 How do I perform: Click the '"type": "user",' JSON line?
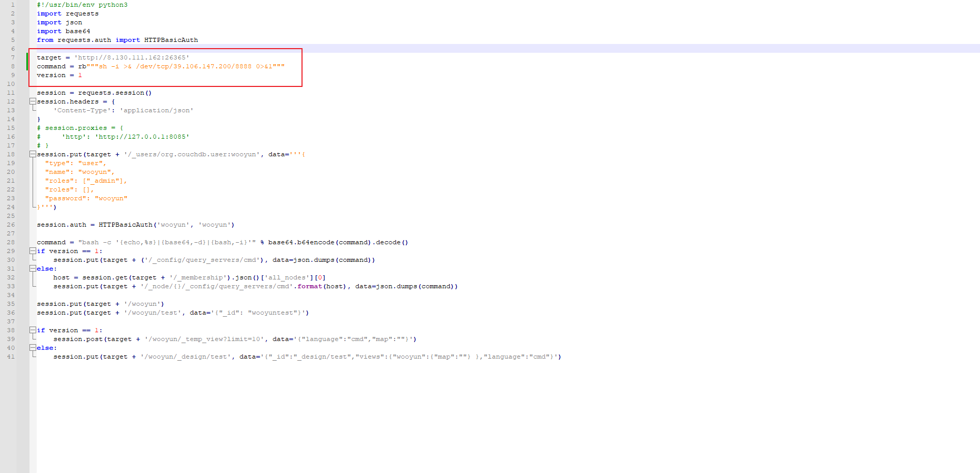tap(76, 163)
